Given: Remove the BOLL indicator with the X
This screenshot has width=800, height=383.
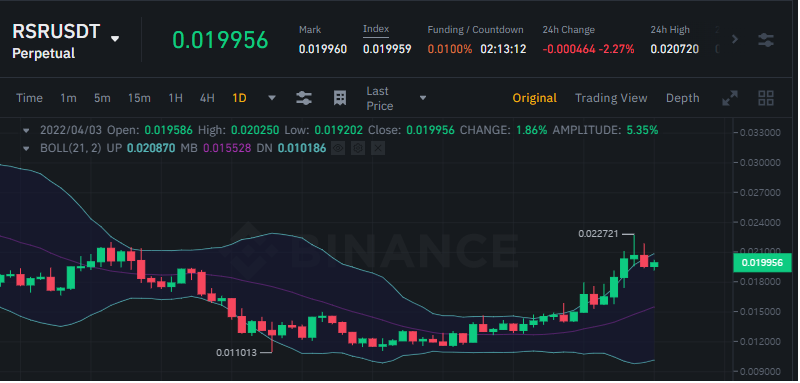Looking at the screenshot, I should (378, 148).
